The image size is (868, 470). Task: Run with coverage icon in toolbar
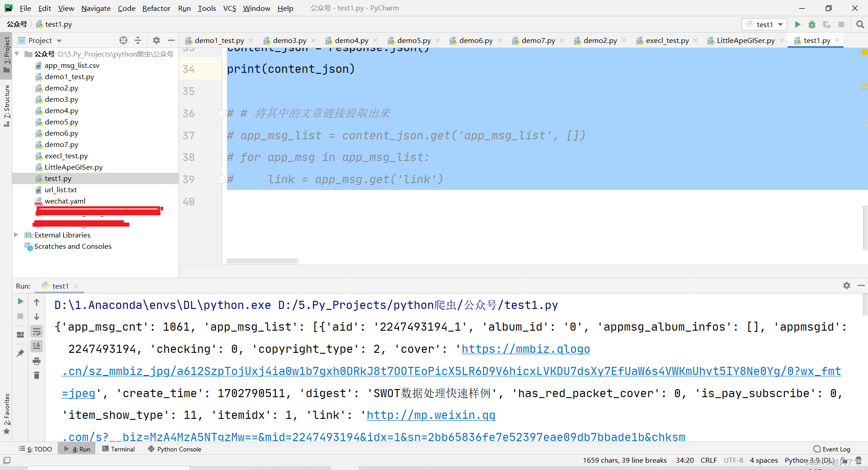(x=826, y=24)
